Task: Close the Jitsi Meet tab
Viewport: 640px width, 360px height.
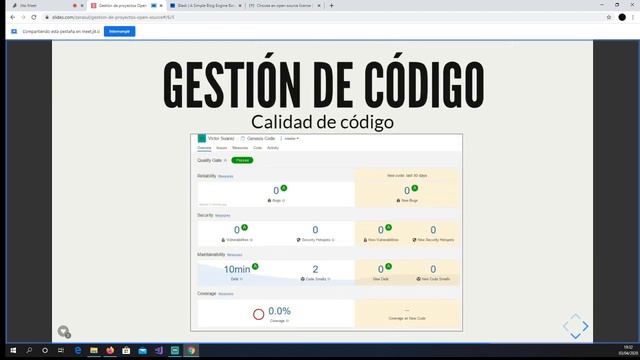Action: click(x=82, y=6)
